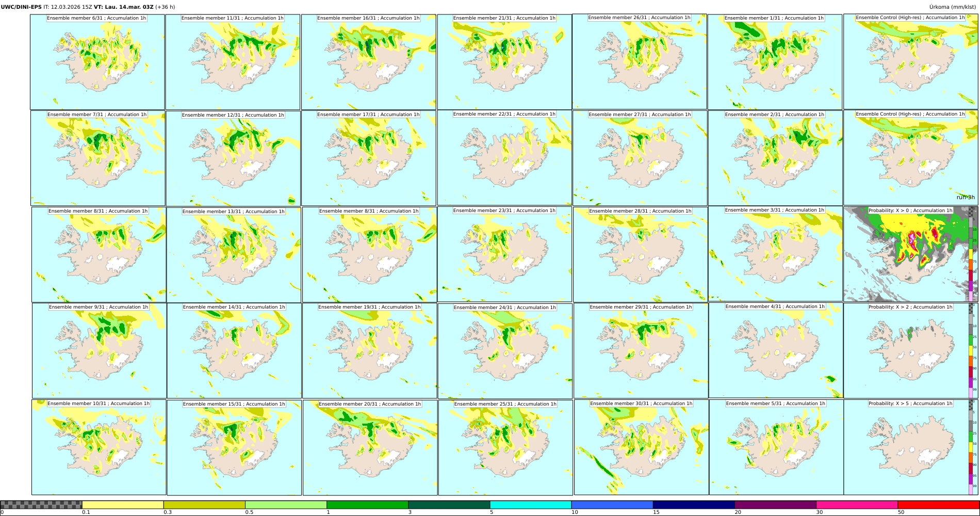980x516 pixels.
Task: Click the checkered 0–0.1 legend swatch
Action: click(x=41, y=505)
